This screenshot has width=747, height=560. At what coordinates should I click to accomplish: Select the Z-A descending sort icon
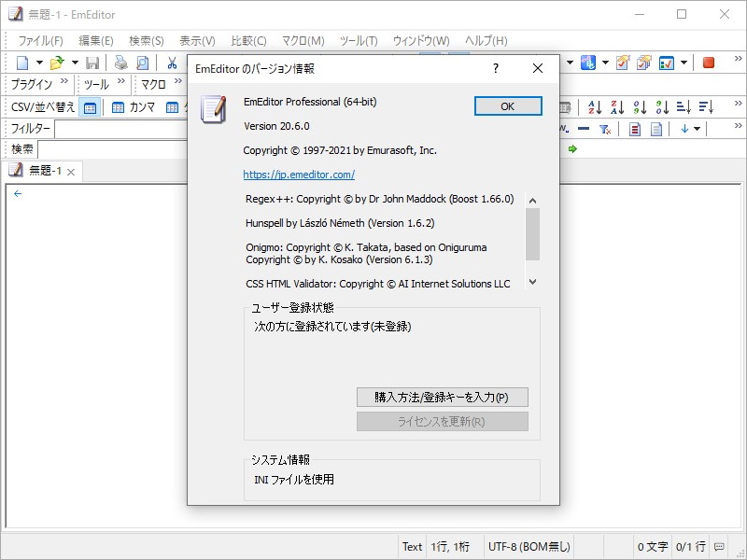click(617, 106)
